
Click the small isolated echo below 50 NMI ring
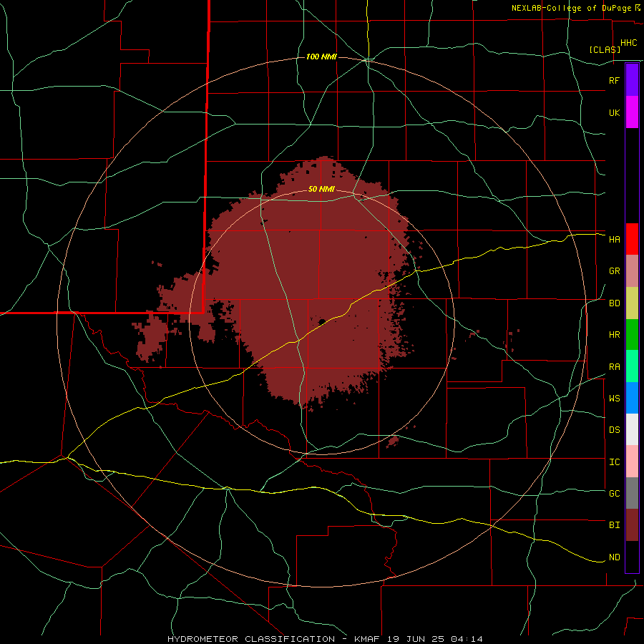pos(393,442)
